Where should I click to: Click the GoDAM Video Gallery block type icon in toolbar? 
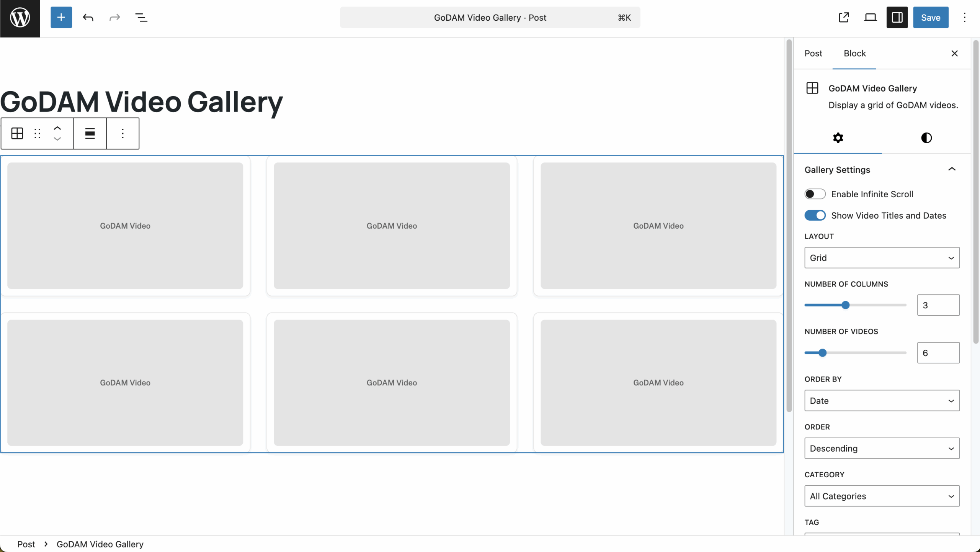point(17,133)
